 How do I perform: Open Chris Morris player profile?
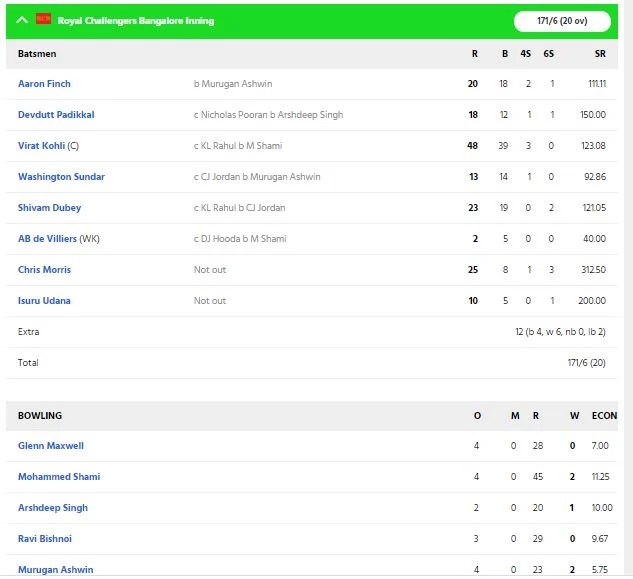point(44,270)
